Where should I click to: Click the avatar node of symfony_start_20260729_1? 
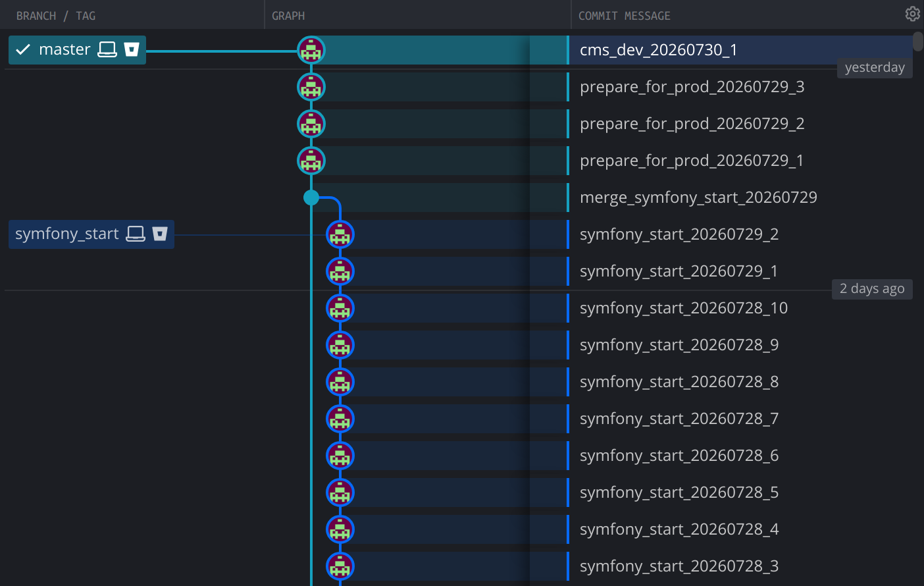coord(340,271)
